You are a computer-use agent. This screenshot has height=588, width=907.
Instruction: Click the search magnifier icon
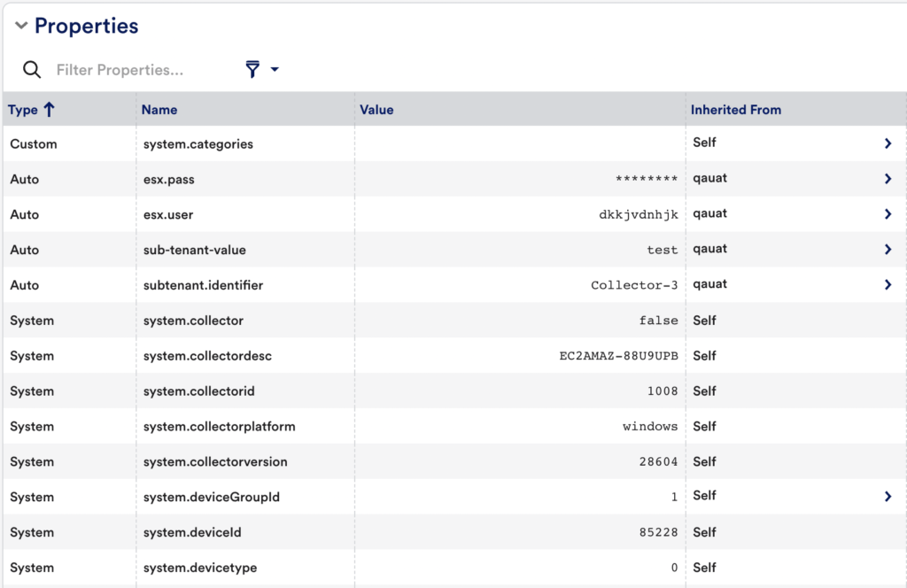tap(32, 69)
